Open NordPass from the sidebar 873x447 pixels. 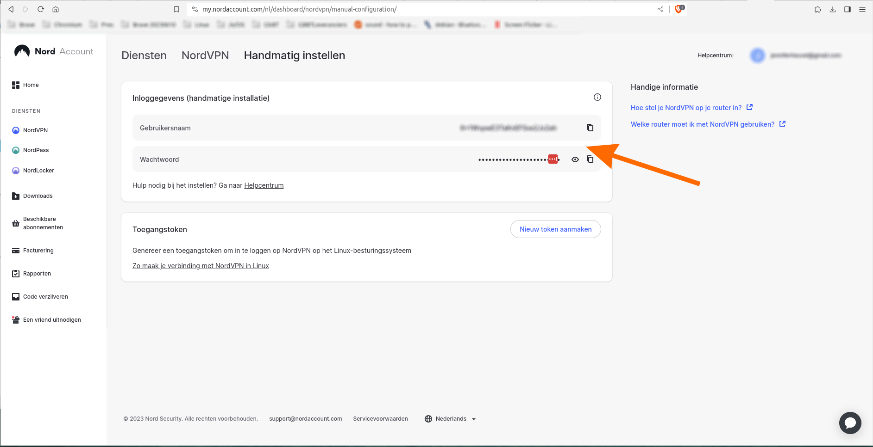click(36, 150)
